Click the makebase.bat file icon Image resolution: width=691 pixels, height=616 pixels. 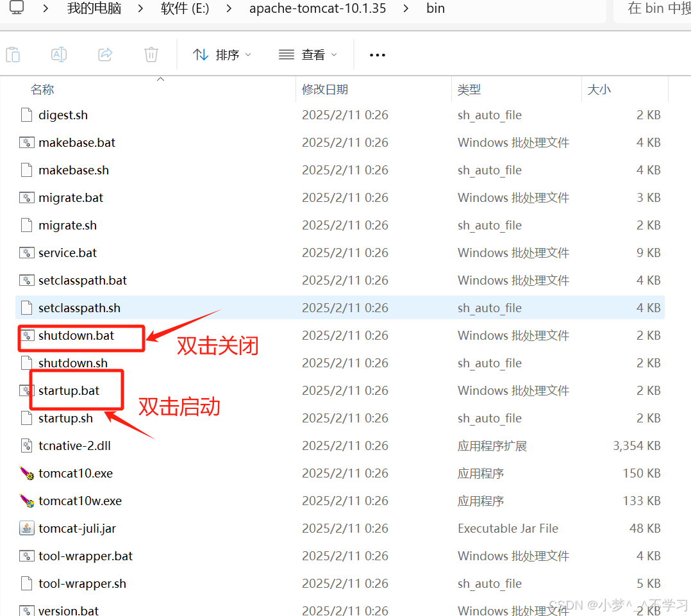pos(27,142)
